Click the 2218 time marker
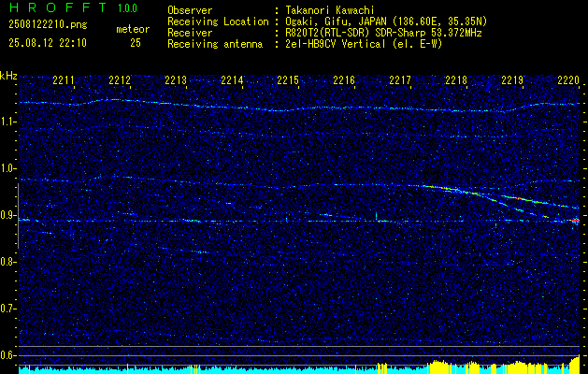The image size is (588, 374). tap(456, 79)
